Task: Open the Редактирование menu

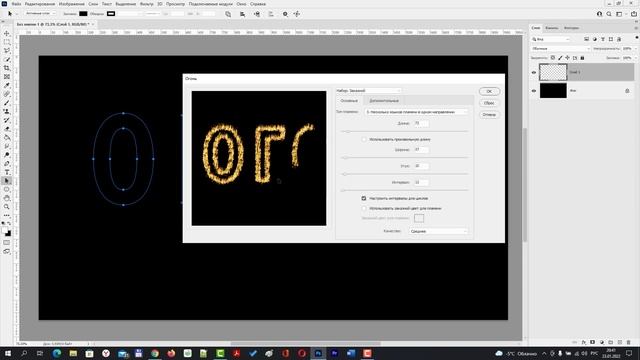Action: coord(40,4)
